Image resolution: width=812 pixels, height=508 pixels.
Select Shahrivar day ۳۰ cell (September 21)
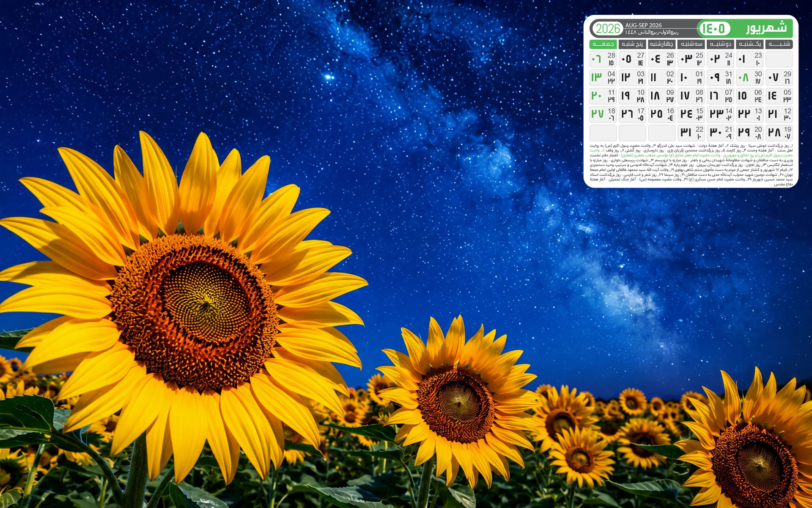click(720, 133)
